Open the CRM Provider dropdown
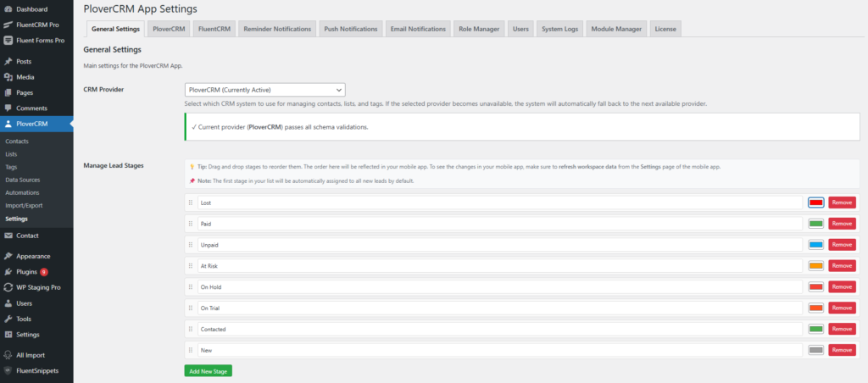Viewport: 868px width, 383px height. click(264, 89)
